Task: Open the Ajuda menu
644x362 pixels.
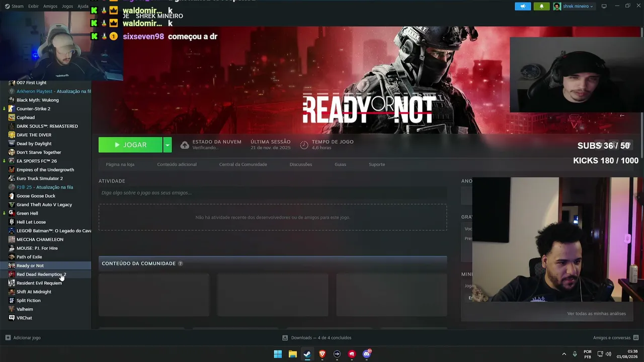Action: coord(83,7)
